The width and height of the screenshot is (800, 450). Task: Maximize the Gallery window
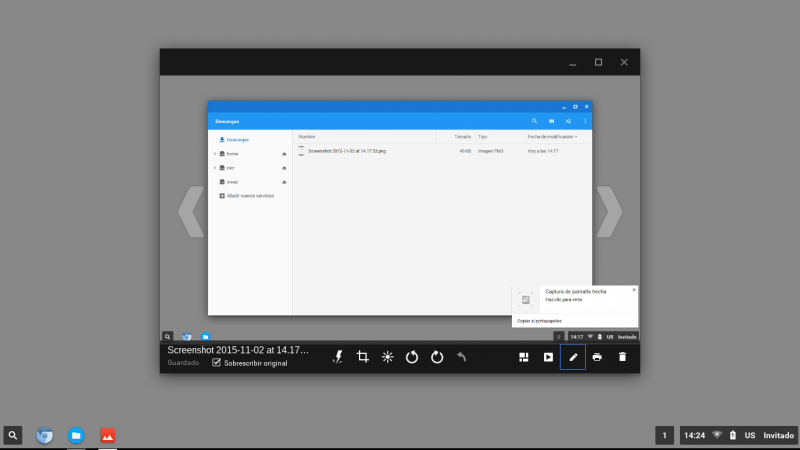tap(598, 62)
